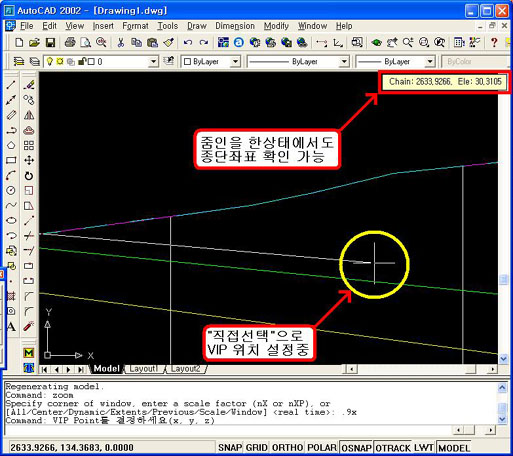513x456 pixels.
Task: Expand the layer 0 dropdown
Action: pos(153,62)
